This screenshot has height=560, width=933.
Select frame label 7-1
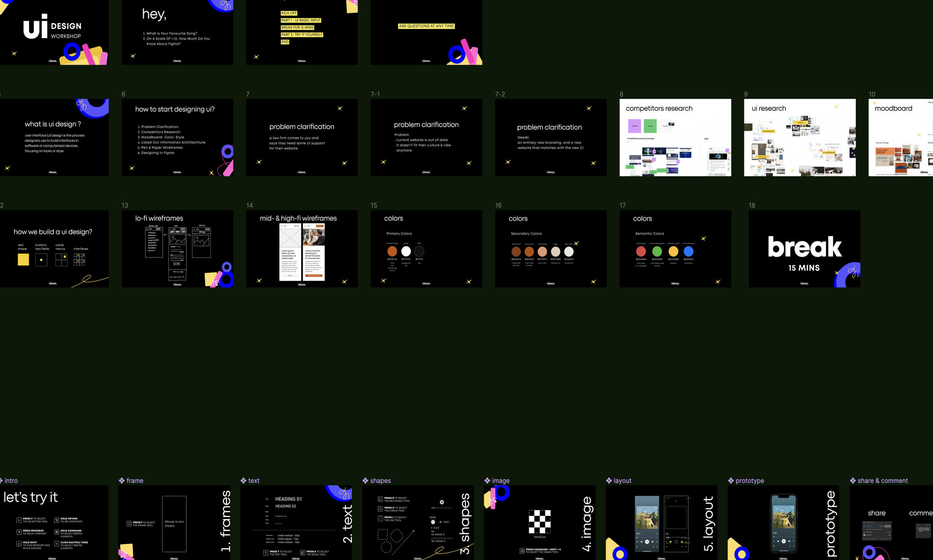pos(375,94)
